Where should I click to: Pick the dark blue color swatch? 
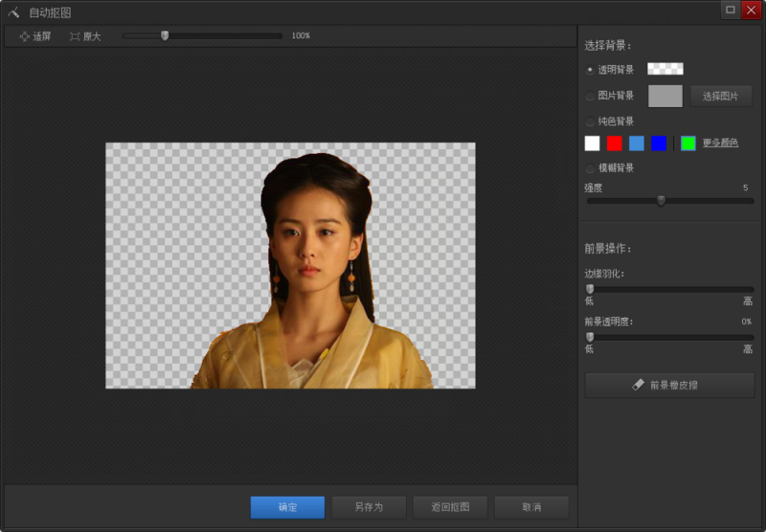(659, 143)
